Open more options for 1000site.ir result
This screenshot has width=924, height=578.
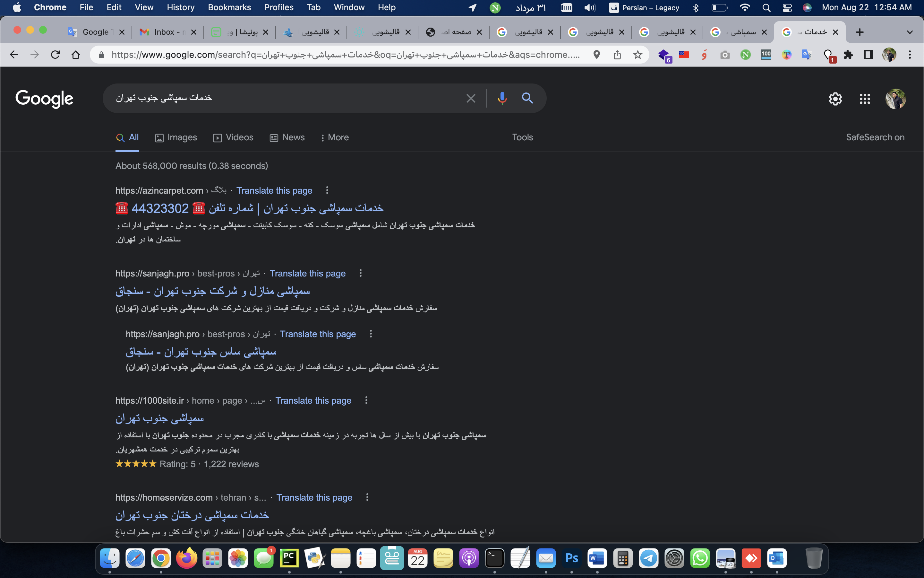366,400
